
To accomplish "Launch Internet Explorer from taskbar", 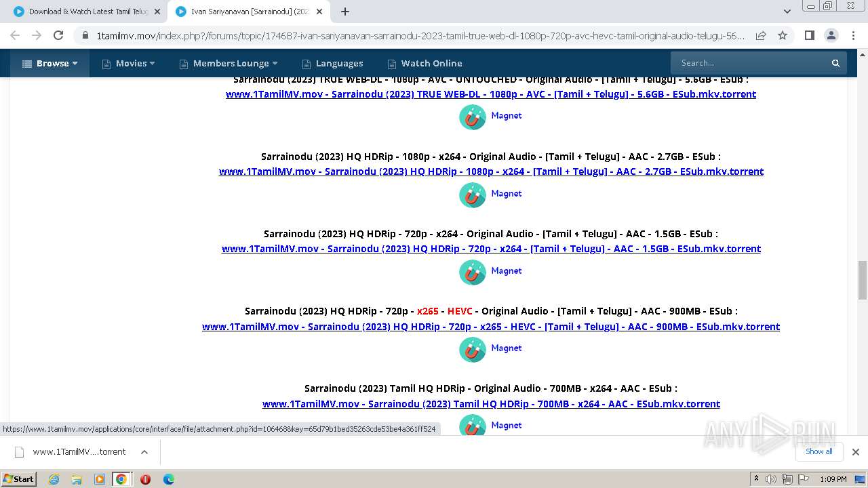I will [54, 479].
